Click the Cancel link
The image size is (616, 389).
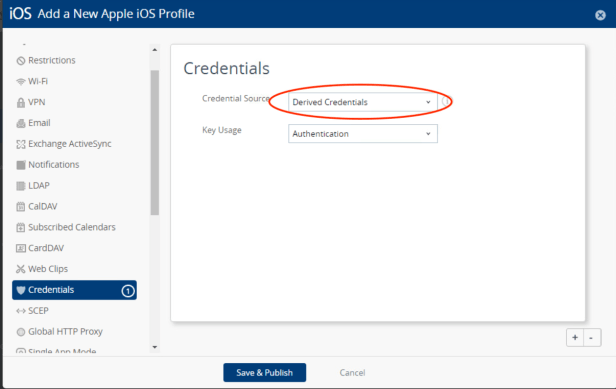pyautogui.click(x=352, y=372)
